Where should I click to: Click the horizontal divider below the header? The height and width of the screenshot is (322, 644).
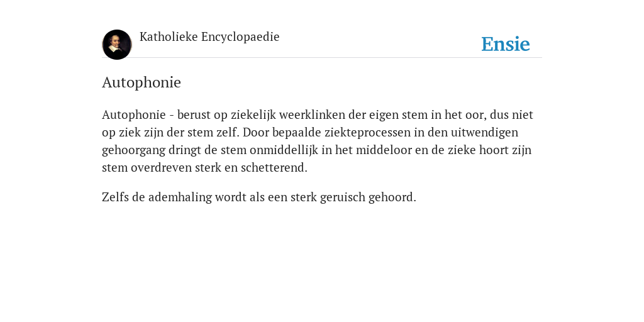[x=322, y=57]
